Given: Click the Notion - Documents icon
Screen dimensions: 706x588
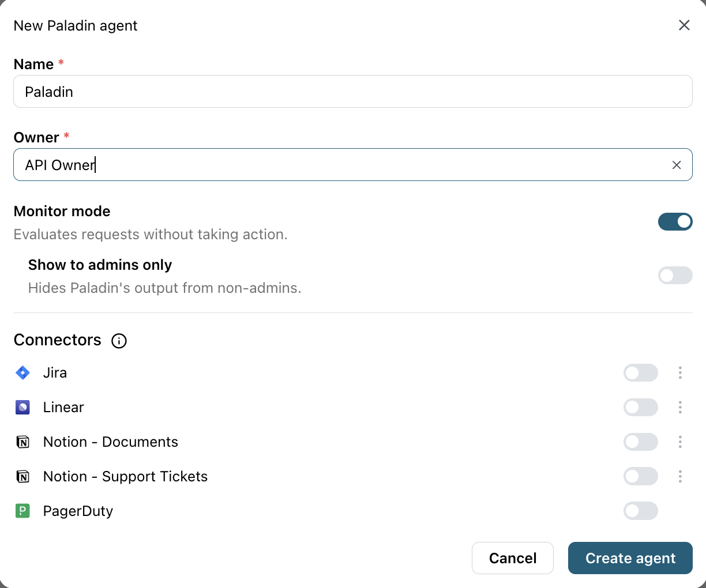Looking at the screenshot, I should (x=22, y=442).
